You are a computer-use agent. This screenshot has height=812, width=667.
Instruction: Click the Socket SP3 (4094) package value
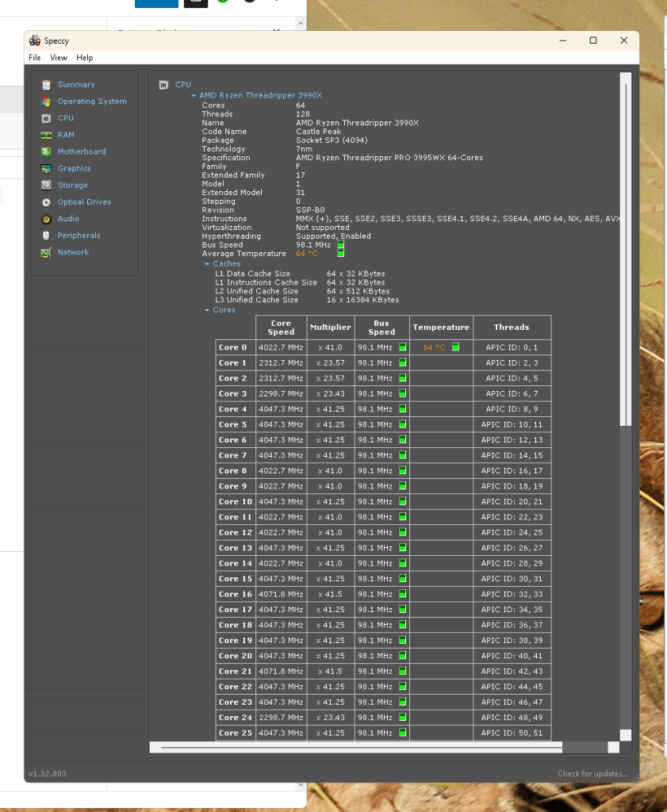[x=332, y=140]
